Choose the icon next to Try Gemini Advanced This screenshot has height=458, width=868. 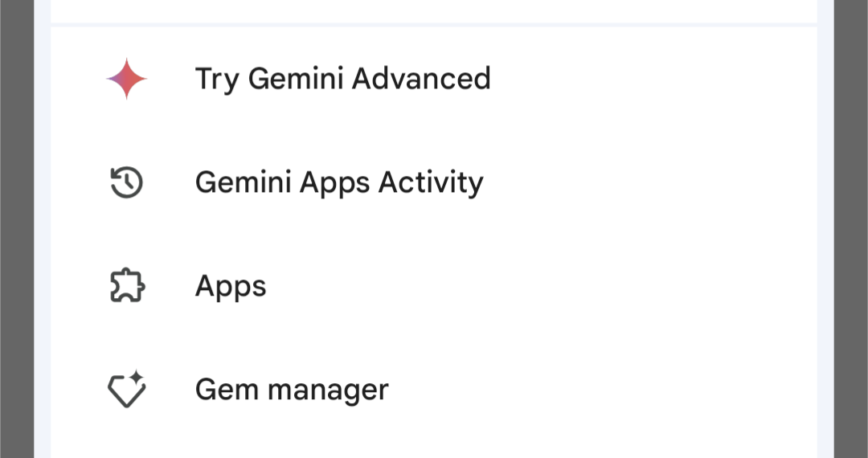pos(127,79)
